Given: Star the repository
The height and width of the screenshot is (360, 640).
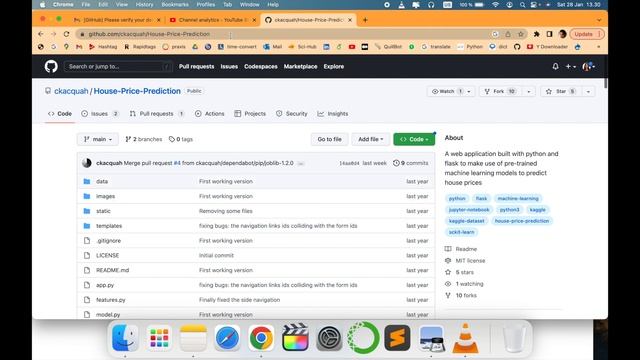Looking at the screenshot, I should [x=561, y=91].
